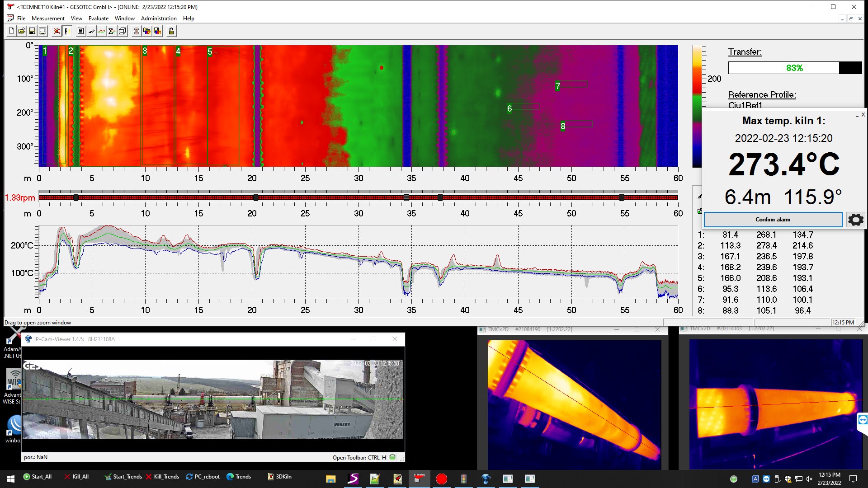Toggle the open padlock lock icon
Viewport: 868px width, 488px height.
click(x=171, y=31)
